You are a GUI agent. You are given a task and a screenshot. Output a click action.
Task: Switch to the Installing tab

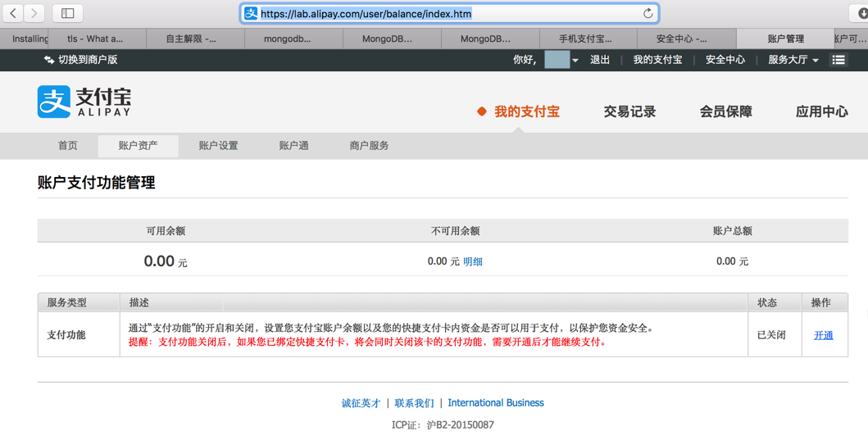(x=25, y=39)
